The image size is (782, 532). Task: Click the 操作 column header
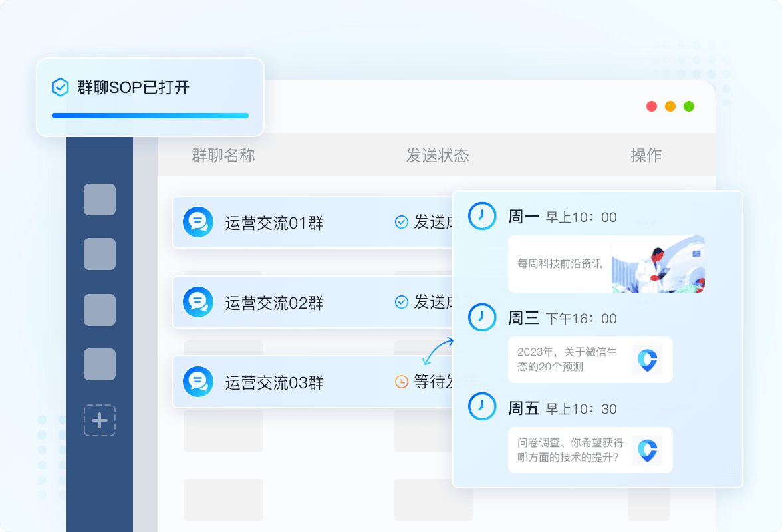pos(646,155)
